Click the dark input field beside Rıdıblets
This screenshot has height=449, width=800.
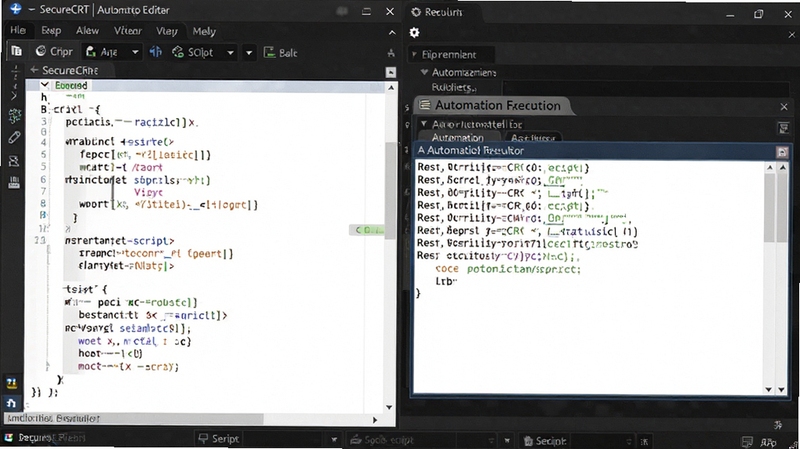(x=645, y=88)
